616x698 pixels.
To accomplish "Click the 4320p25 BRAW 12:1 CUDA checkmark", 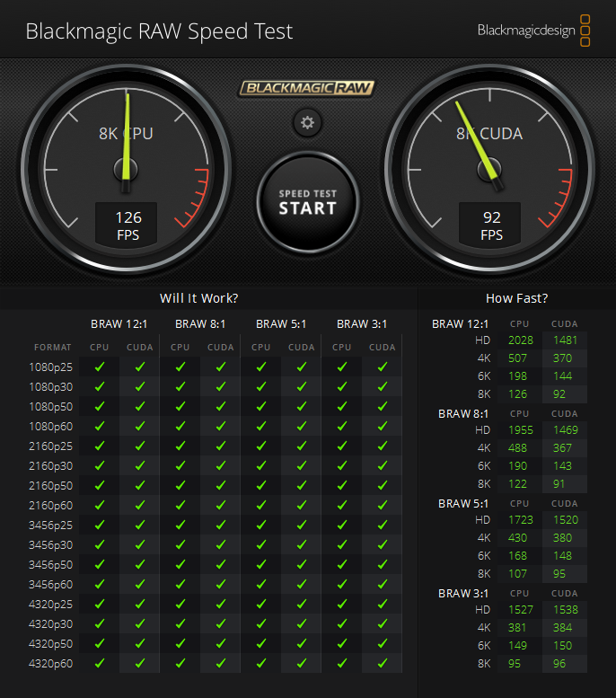I will [140, 604].
